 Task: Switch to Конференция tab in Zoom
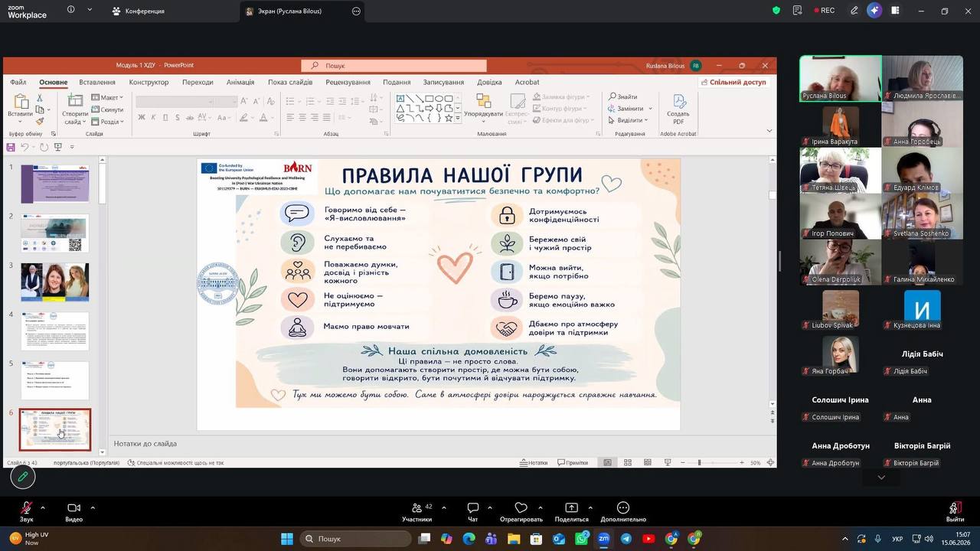click(138, 11)
